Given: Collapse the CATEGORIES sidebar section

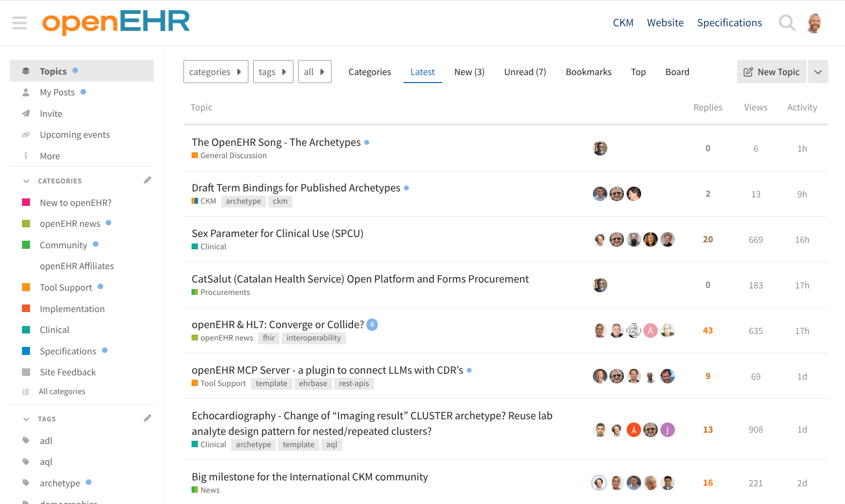Looking at the screenshot, I should (x=26, y=181).
